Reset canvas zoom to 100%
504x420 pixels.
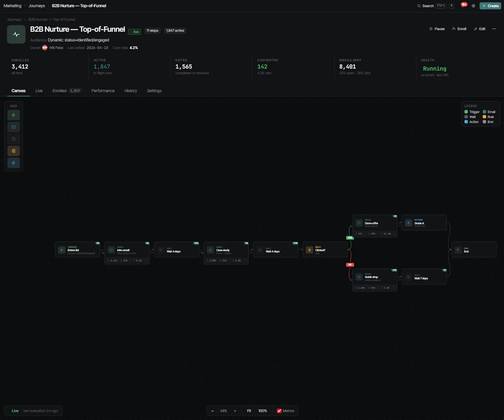pyautogui.click(x=263, y=411)
